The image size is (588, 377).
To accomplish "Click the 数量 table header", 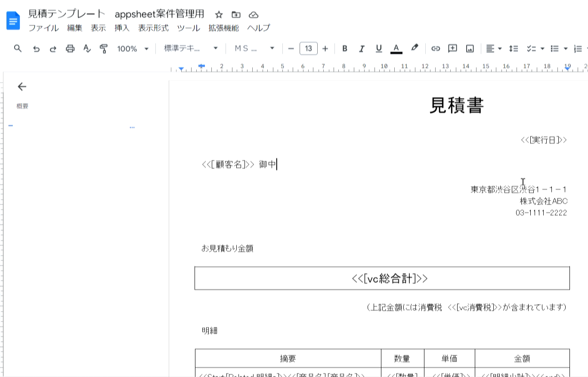I will click(402, 358).
